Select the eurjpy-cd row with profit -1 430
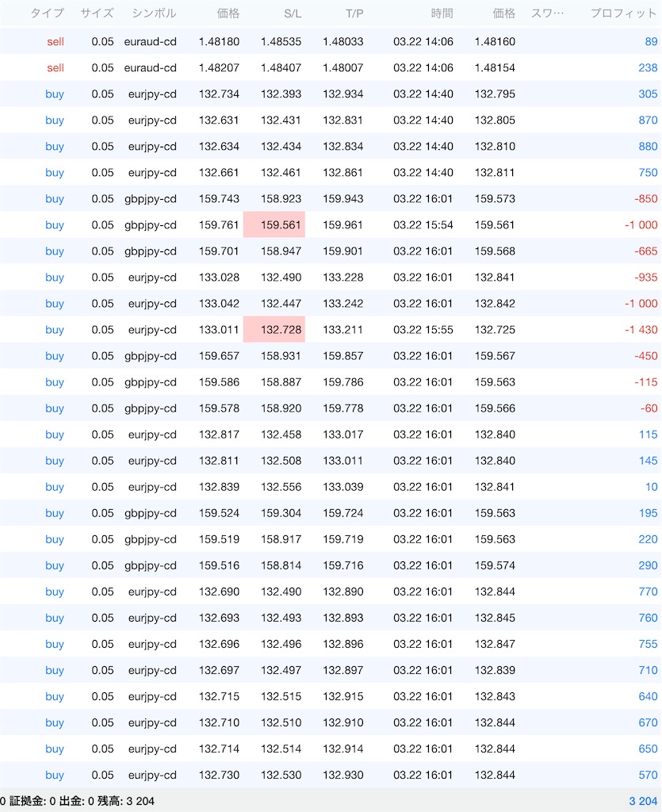Image resolution: width=662 pixels, height=812 pixels. [331, 329]
